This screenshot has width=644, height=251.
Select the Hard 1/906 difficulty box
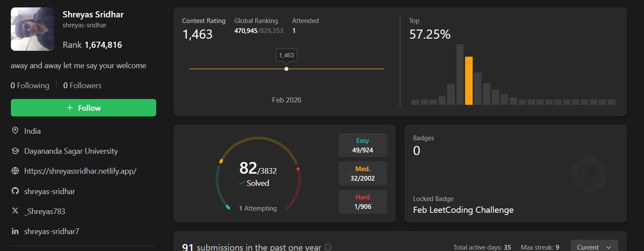coord(363,202)
